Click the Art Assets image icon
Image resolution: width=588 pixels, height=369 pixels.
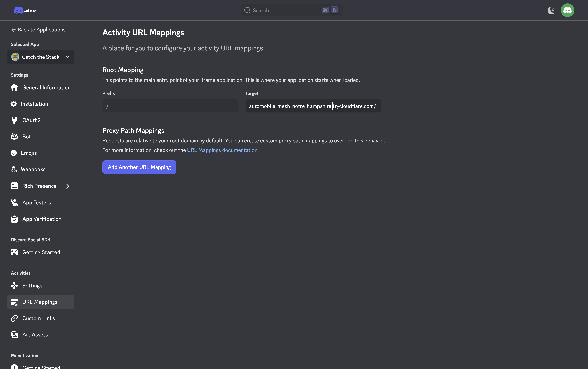14,335
